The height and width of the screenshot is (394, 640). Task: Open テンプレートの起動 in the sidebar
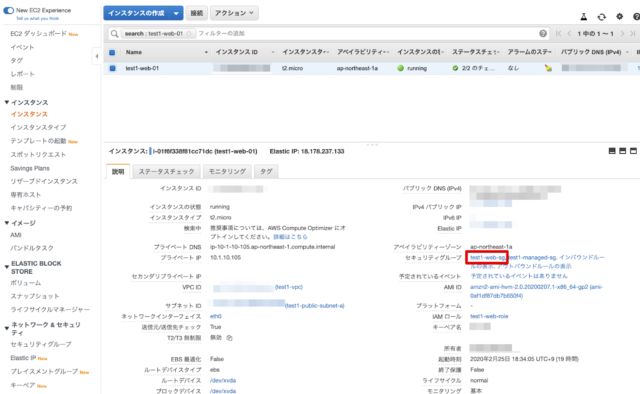click(38, 141)
